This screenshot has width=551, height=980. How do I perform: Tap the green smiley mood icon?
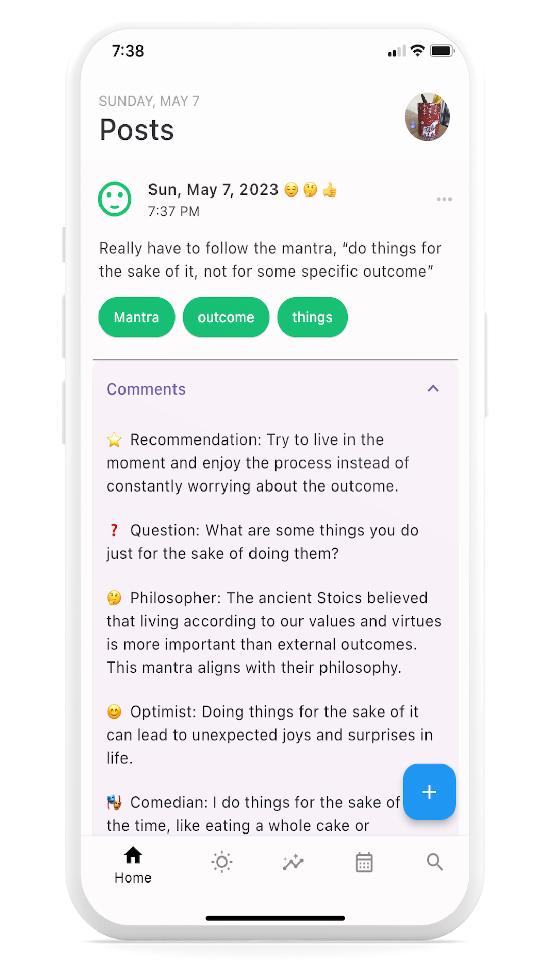click(115, 199)
